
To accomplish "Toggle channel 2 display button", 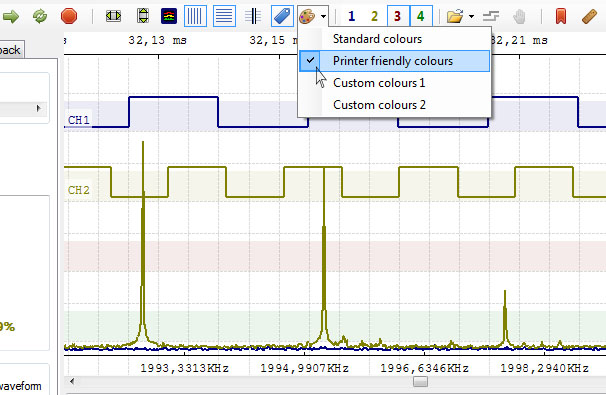I will pos(374,16).
